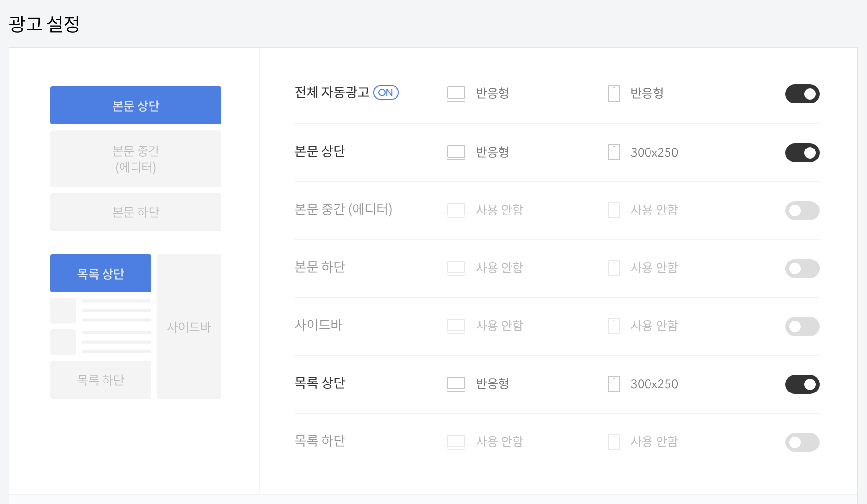Click the mobile icon in the 전체 자동광고 row
The image size is (867, 504).
pos(613,93)
